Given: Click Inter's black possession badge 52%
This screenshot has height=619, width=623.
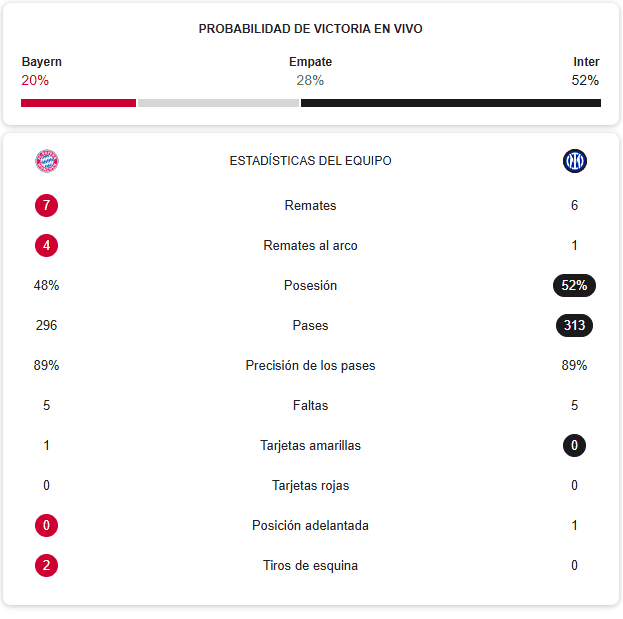Looking at the screenshot, I should click(x=574, y=286).
